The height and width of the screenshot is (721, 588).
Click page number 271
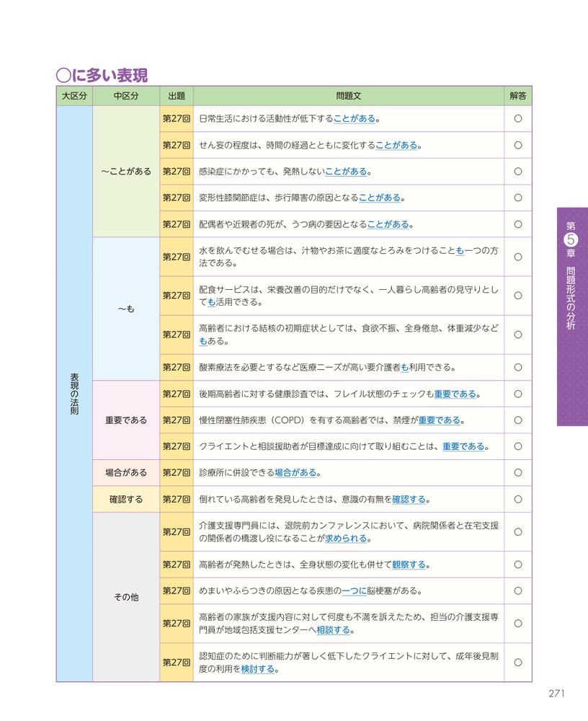click(556, 694)
